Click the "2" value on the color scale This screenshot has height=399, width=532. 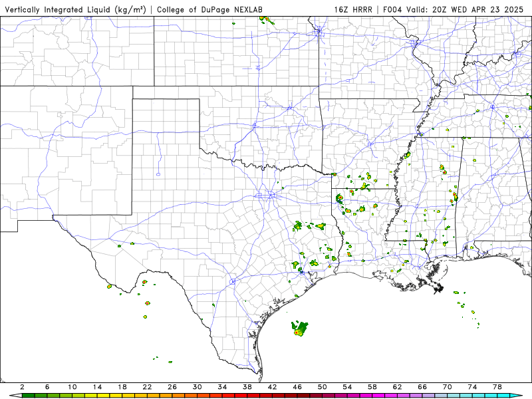23,387
